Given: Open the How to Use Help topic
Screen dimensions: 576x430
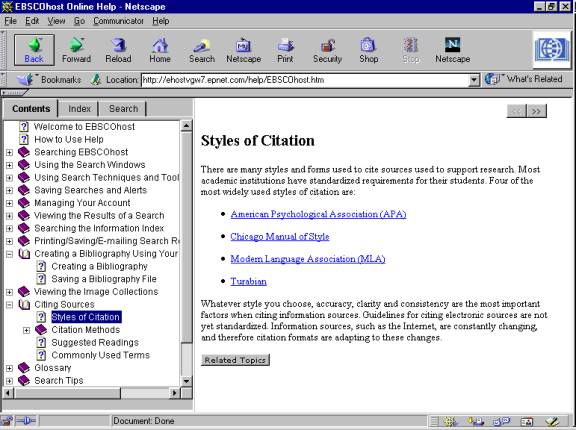Looking at the screenshot, I should pyautogui.click(x=69, y=140).
